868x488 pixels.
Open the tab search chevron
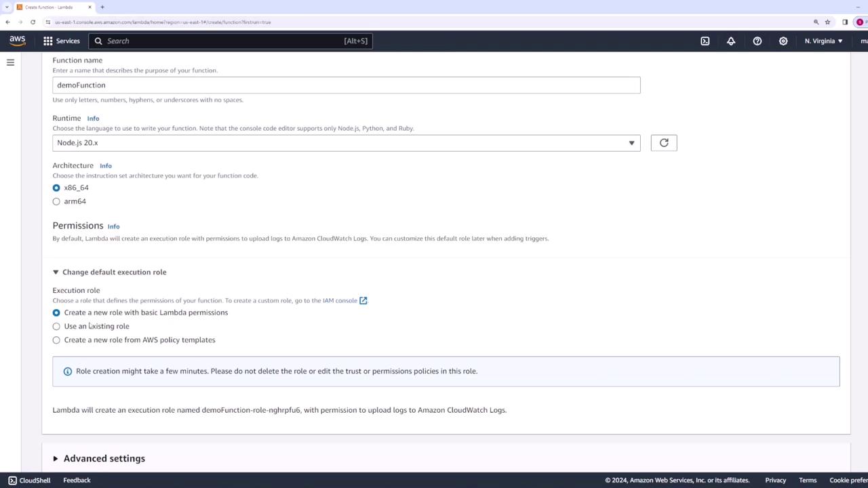click(x=6, y=7)
